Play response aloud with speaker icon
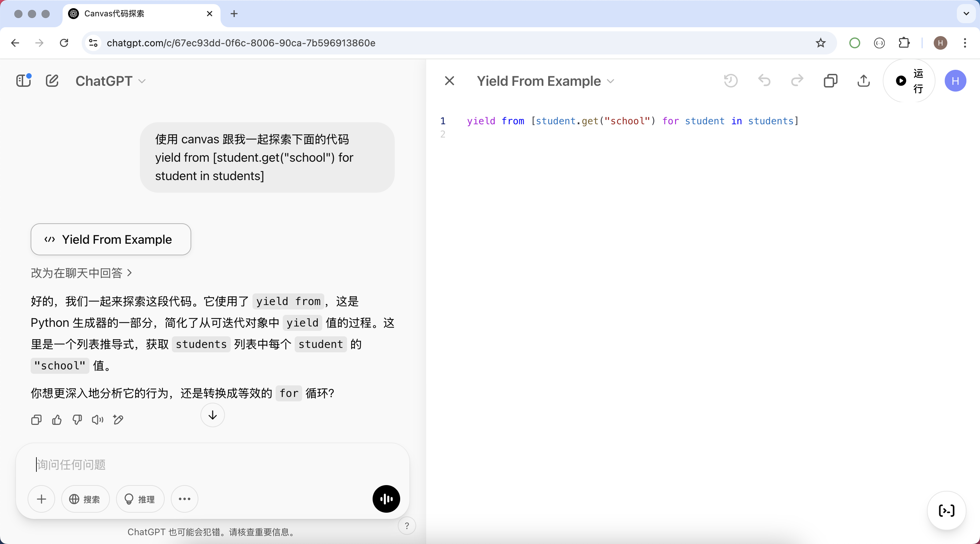Image resolution: width=980 pixels, height=544 pixels. pos(97,419)
